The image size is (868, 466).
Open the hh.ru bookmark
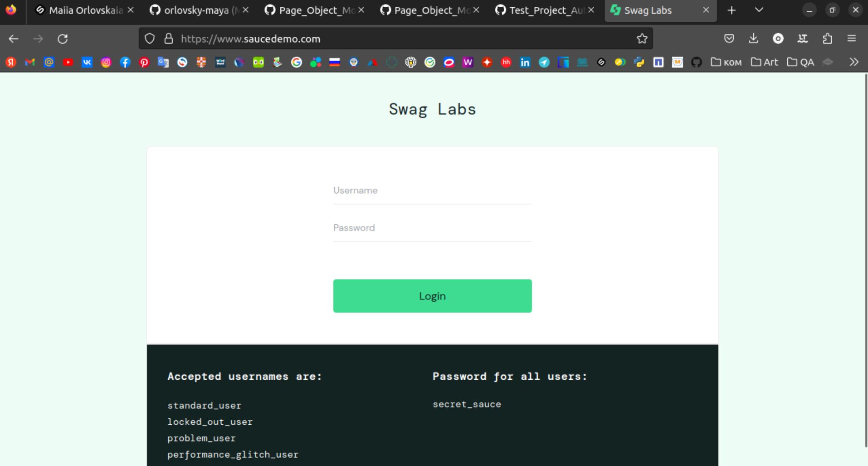tap(506, 62)
